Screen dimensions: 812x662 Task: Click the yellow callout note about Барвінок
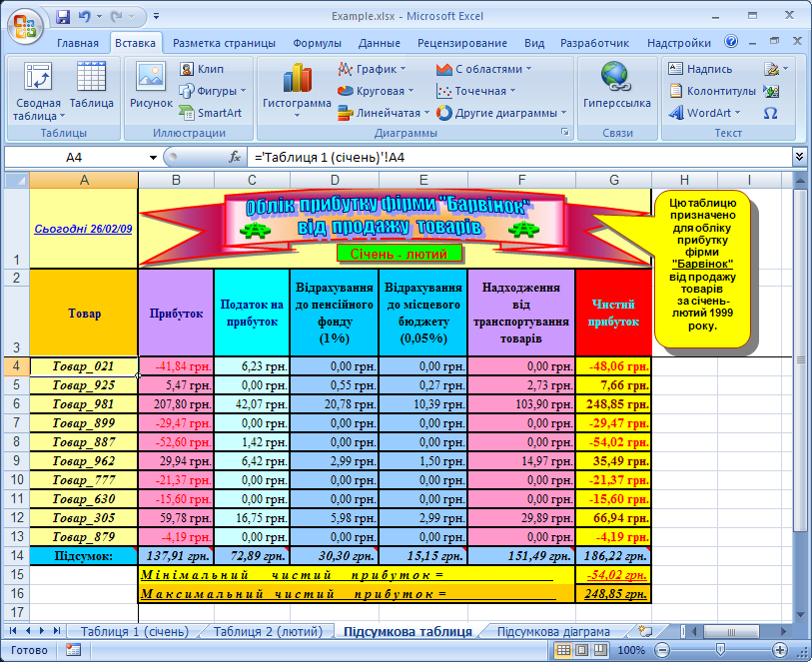(x=702, y=270)
